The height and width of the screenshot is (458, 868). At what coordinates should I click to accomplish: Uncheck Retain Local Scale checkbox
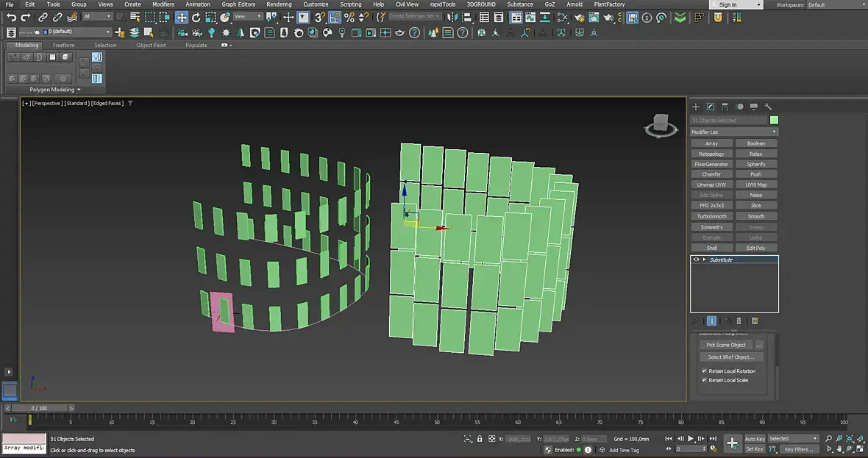coord(705,380)
